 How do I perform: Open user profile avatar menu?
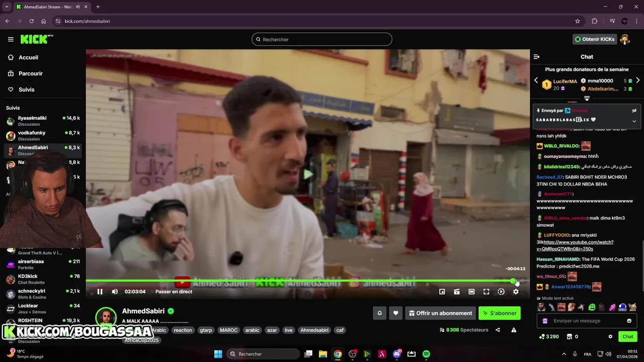tap(625, 39)
